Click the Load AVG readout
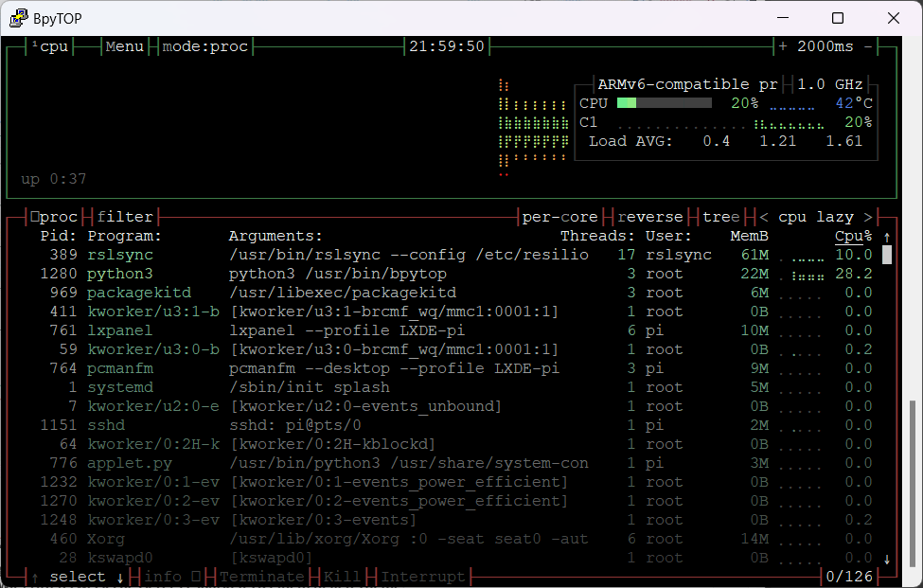 (726, 141)
